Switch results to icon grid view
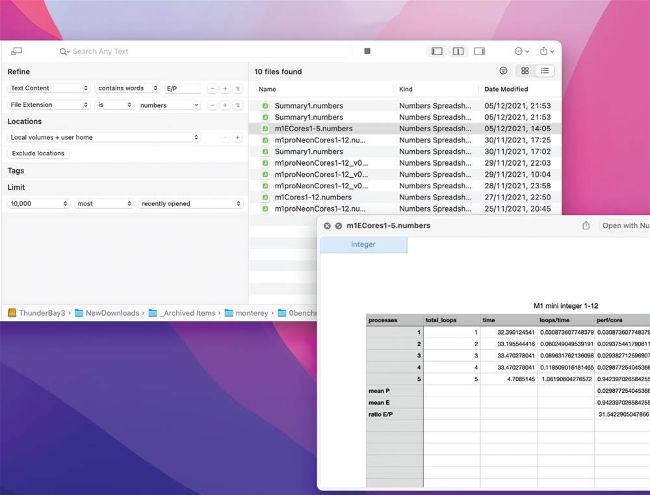Screen dimensions: 650x495 (x=524, y=71)
